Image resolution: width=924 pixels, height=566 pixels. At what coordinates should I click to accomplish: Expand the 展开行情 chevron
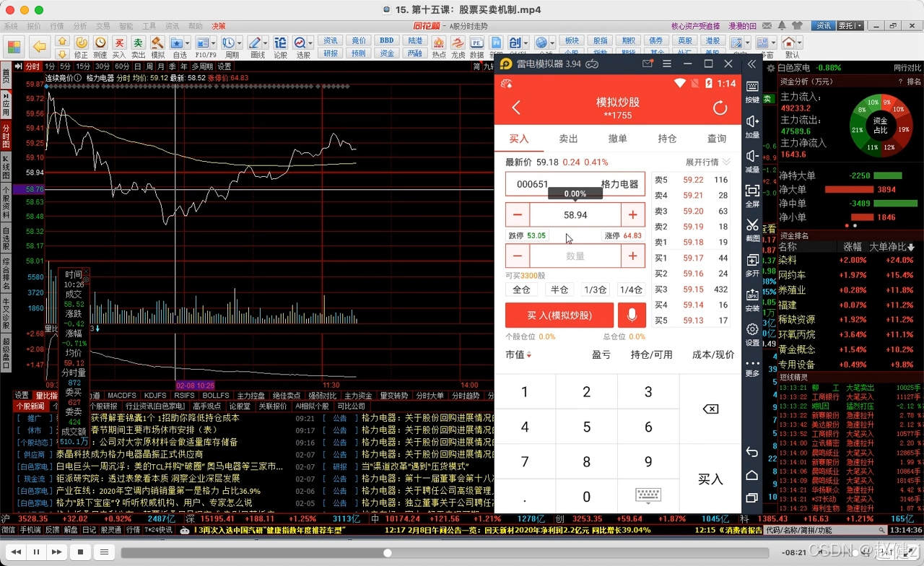(726, 162)
